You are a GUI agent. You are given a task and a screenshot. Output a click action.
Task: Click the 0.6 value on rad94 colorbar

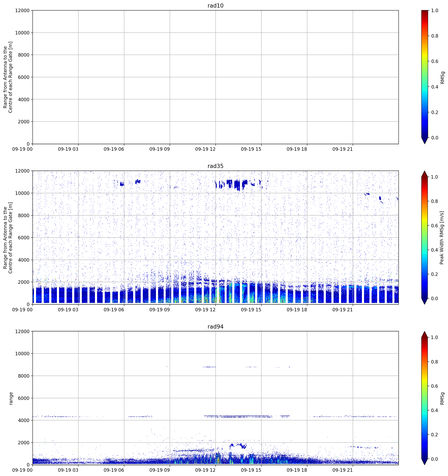click(x=435, y=386)
